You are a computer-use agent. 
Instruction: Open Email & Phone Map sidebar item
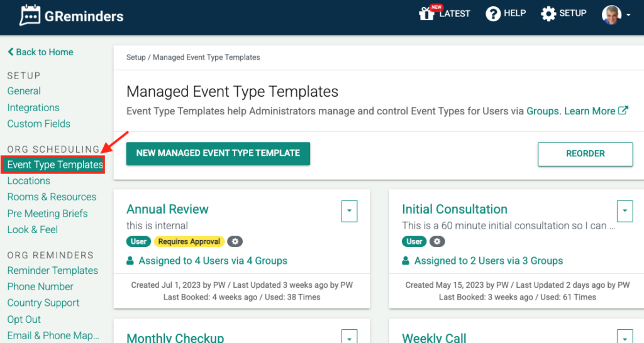point(53,335)
